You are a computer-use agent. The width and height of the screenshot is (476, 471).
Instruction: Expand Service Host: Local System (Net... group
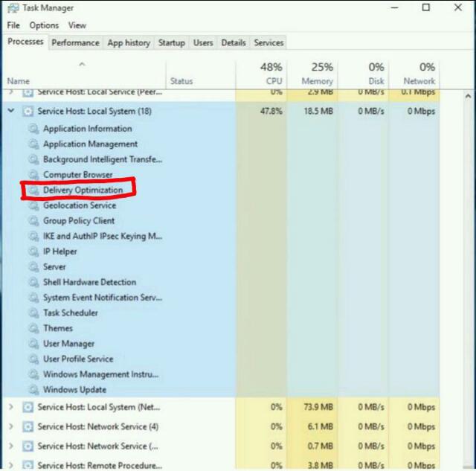point(10,408)
